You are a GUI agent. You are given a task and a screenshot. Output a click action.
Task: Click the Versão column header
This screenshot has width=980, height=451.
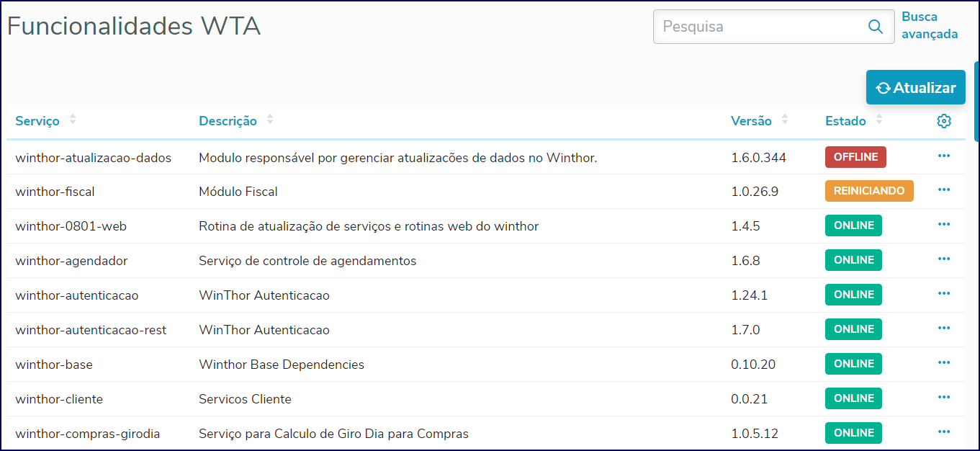[x=751, y=121]
